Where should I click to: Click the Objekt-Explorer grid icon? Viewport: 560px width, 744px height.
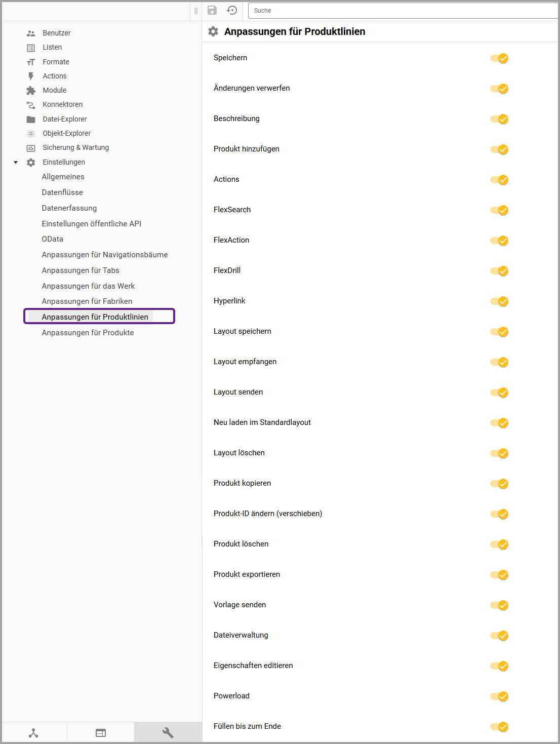point(31,134)
